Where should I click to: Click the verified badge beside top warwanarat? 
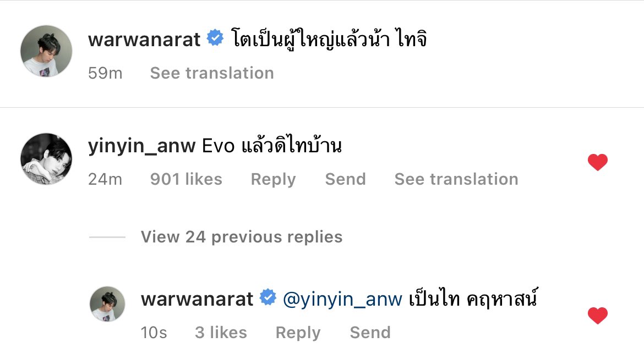[x=215, y=38]
